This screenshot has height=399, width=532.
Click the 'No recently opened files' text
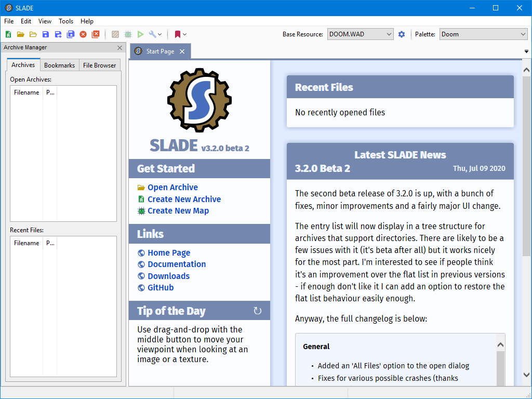[x=340, y=112]
